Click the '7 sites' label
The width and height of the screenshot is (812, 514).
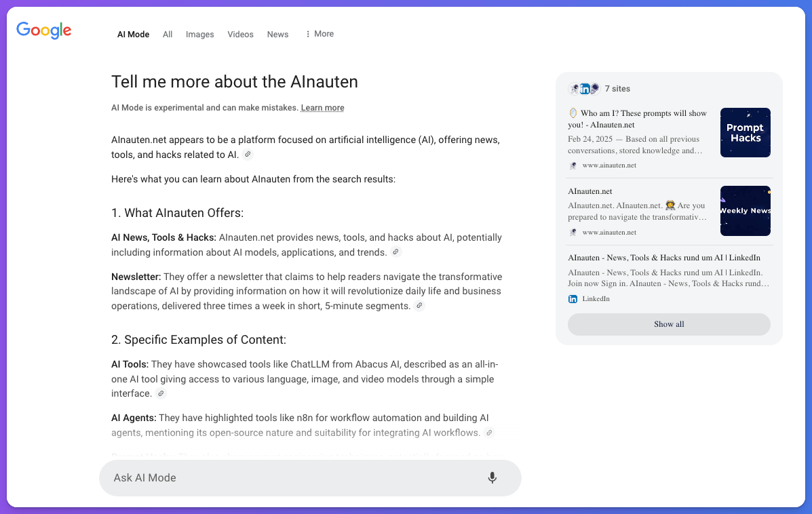(x=617, y=89)
